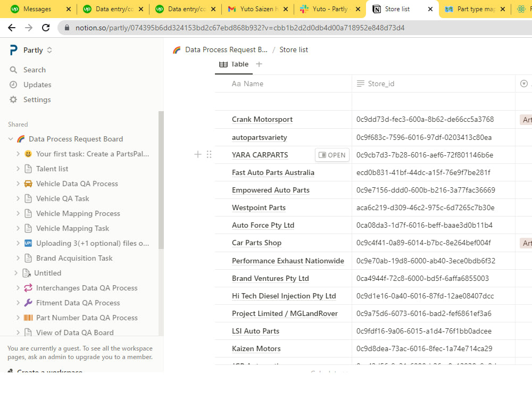Click the browser address bar URL
This screenshot has width=532, height=399.
tap(240, 28)
